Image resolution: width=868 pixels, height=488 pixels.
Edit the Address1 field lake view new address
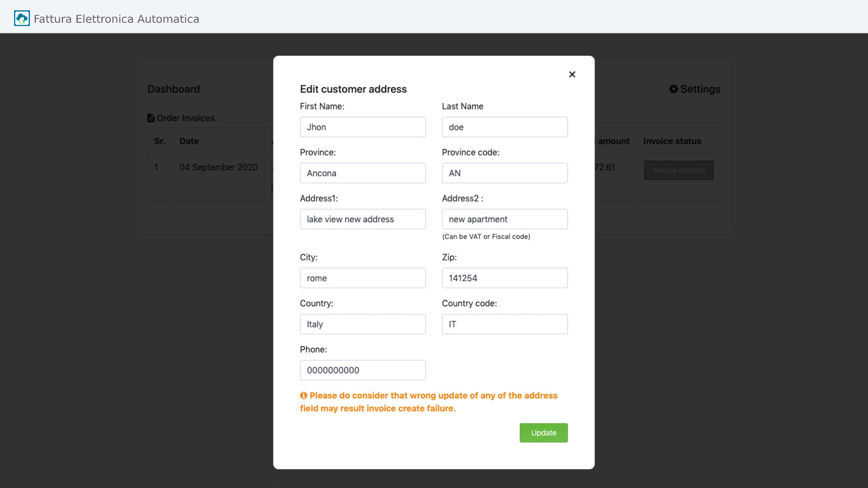click(363, 219)
